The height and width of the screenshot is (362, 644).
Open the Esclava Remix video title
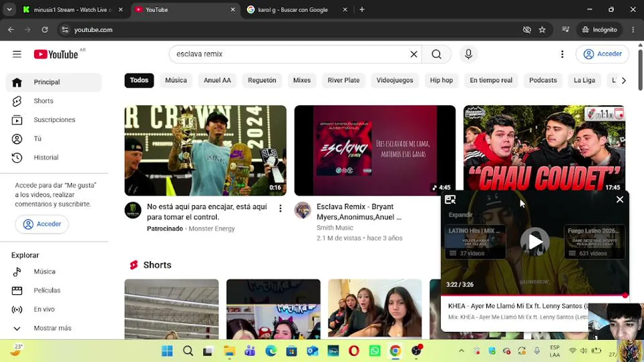359,212
